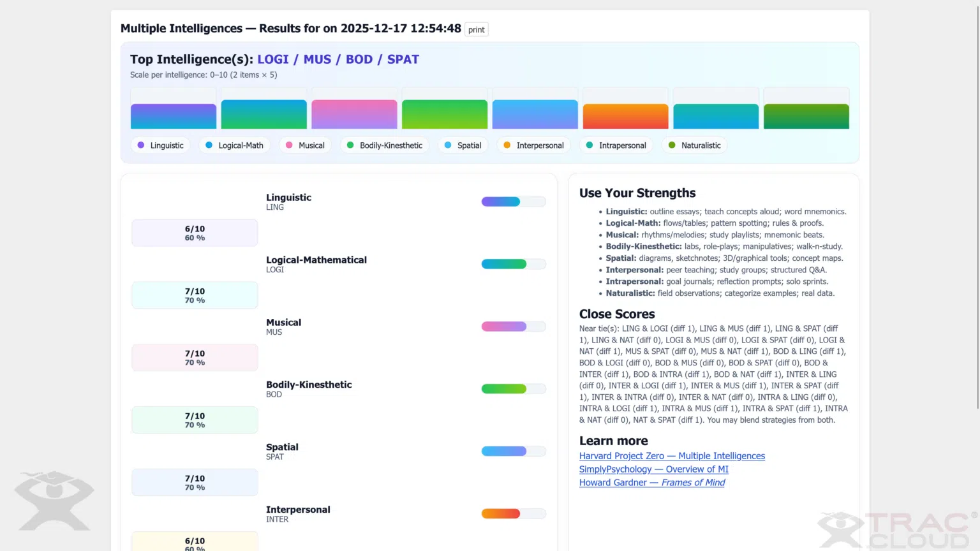The width and height of the screenshot is (980, 551).
Task: Select the Naturalistic legend chip
Action: point(694,145)
